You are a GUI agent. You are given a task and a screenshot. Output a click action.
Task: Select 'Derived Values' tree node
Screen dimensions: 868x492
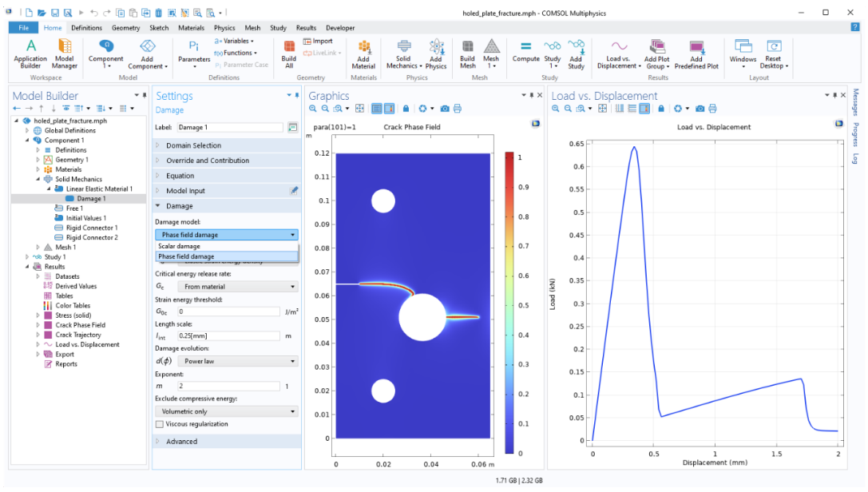(76, 286)
